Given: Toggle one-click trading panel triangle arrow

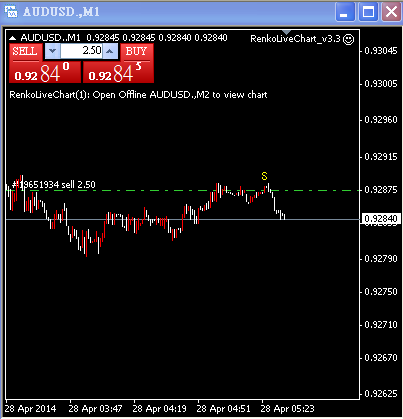Looking at the screenshot, I should point(12,38).
